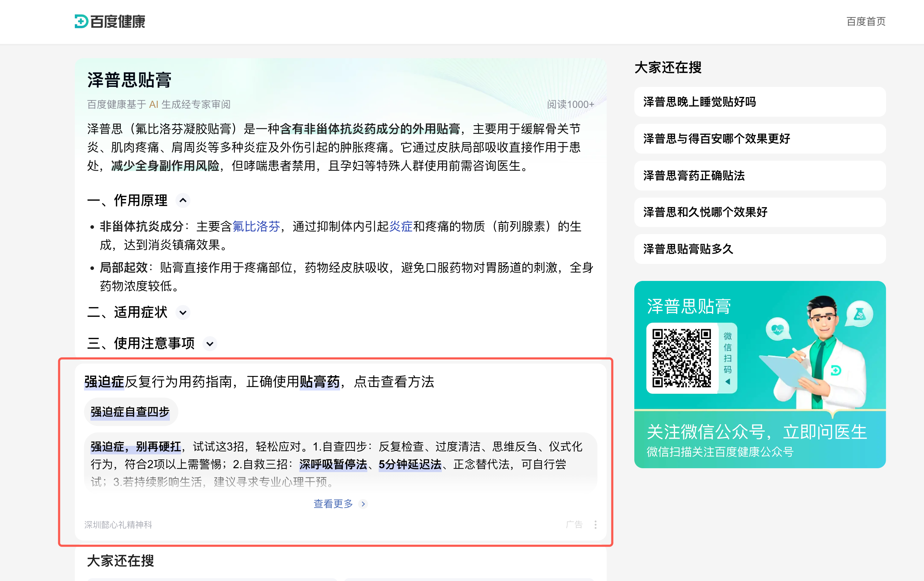Click the 查看更多 link
This screenshot has height=581, width=924.
point(333,503)
